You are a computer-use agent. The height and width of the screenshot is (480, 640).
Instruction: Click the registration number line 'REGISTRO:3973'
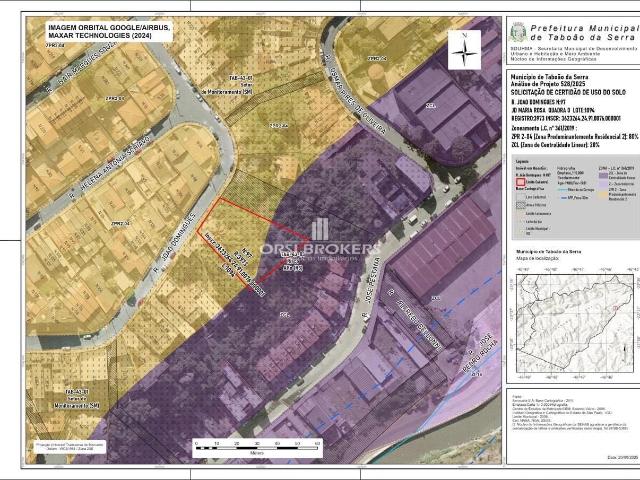click(x=566, y=119)
